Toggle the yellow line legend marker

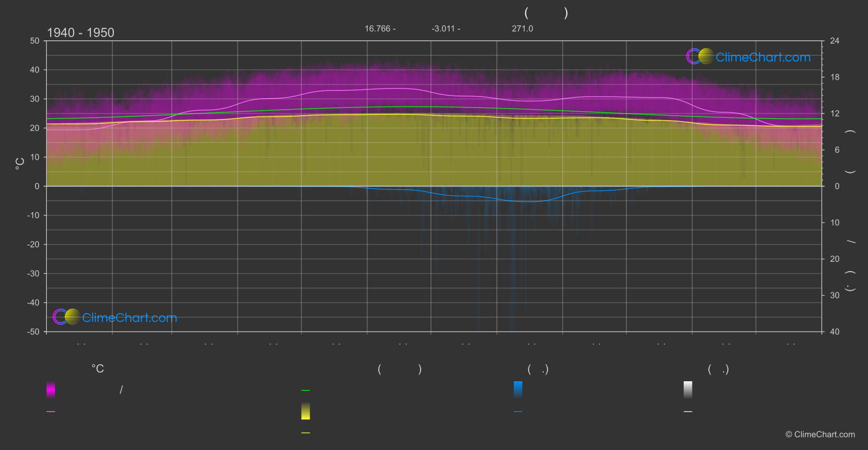click(x=306, y=433)
